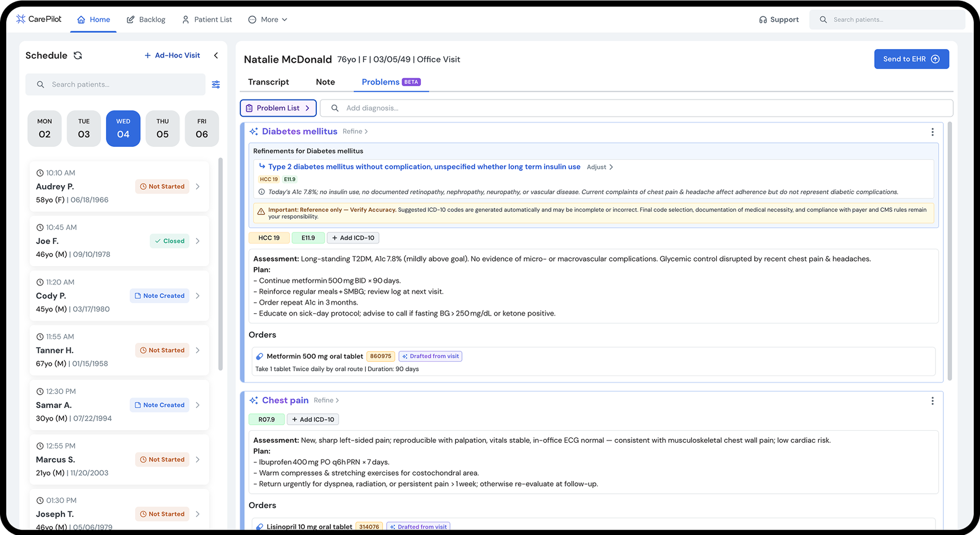The height and width of the screenshot is (535, 980).
Task: Select Friday 06 in the day picker
Action: point(201,128)
